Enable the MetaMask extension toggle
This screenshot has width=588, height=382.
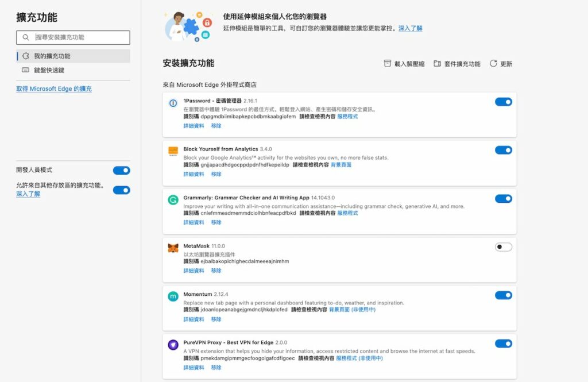click(x=503, y=247)
